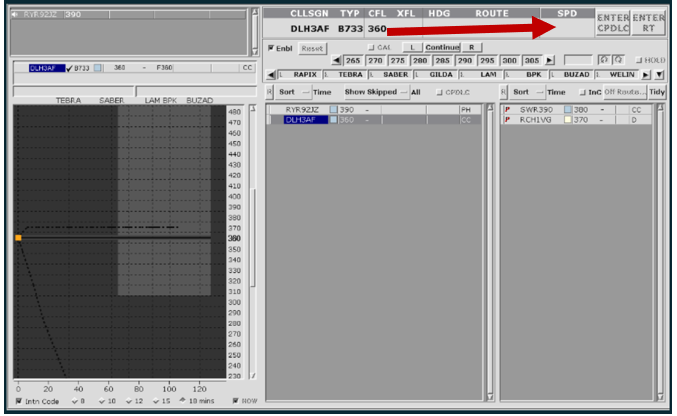Click the ENTER RT button

click(x=648, y=23)
